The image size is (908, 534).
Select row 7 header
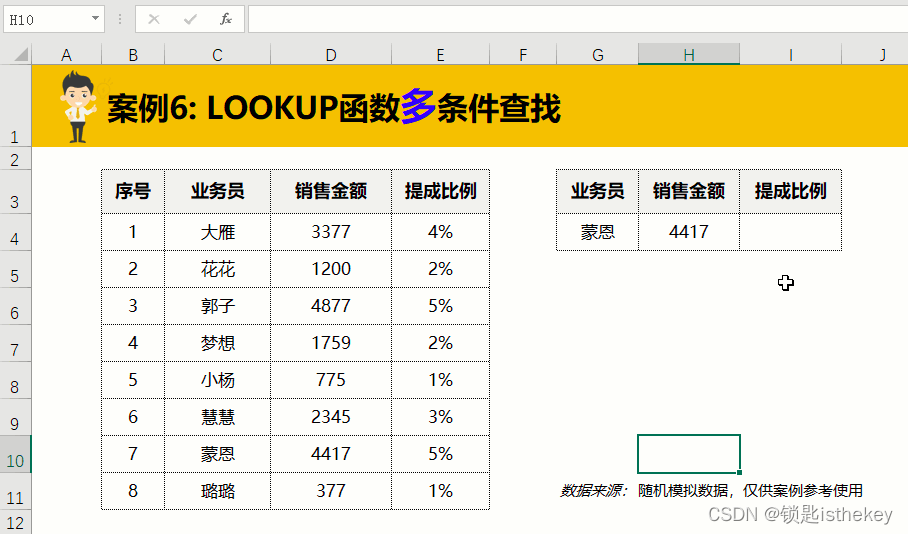16,343
